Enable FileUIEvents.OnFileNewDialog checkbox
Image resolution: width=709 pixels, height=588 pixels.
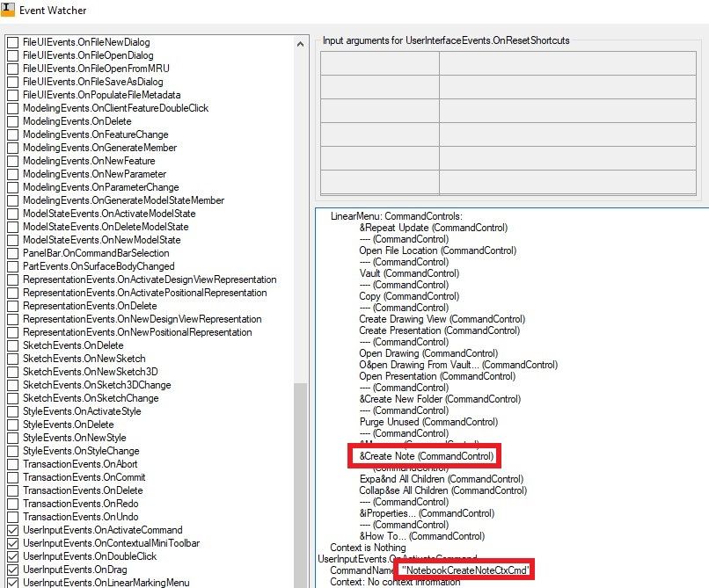pyautogui.click(x=12, y=42)
